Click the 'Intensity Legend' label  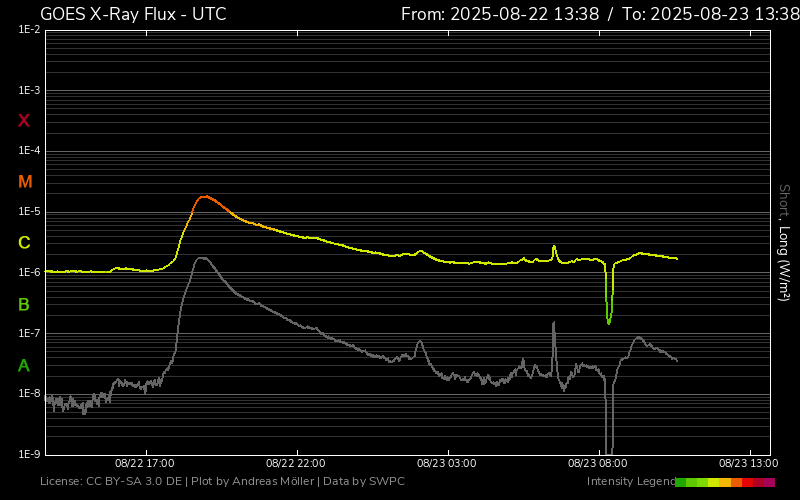point(631,481)
